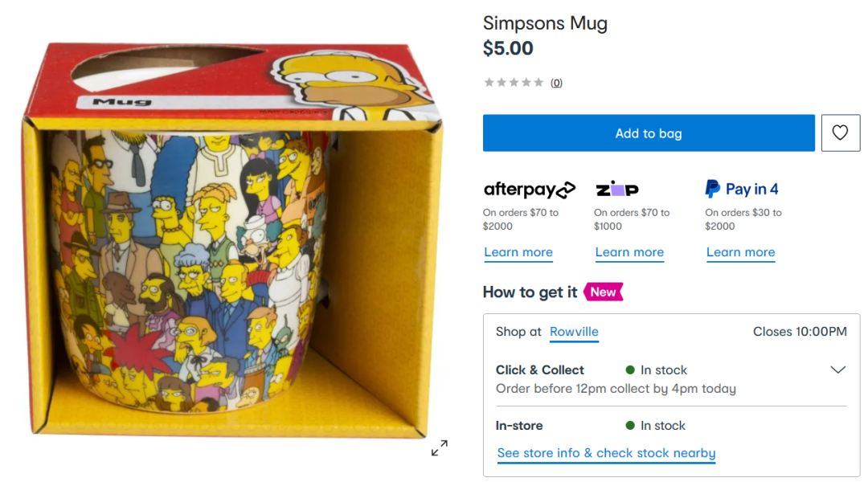The image size is (868, 486).
Task: Expand the Click & Collect chevron
Action: pos(838,370)
